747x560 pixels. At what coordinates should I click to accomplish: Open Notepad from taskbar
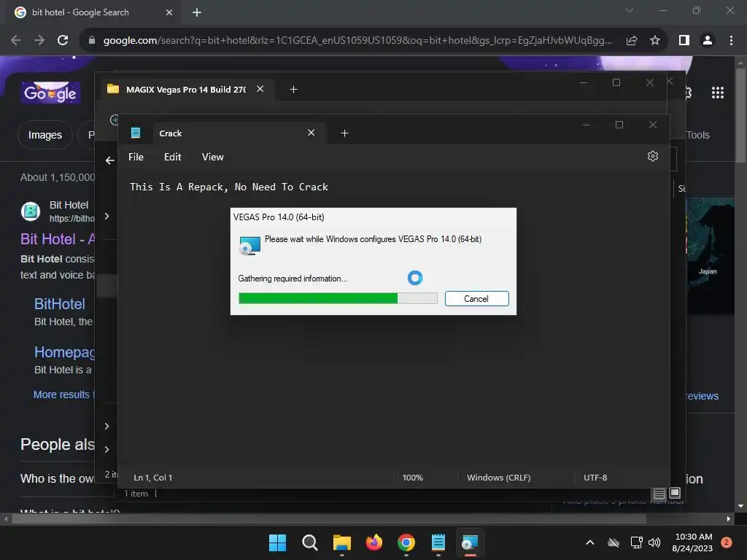click(438, 542)
